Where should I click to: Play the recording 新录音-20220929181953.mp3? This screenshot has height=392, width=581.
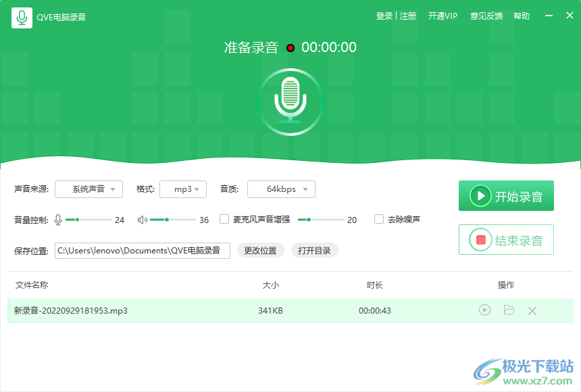pos(484,310)
